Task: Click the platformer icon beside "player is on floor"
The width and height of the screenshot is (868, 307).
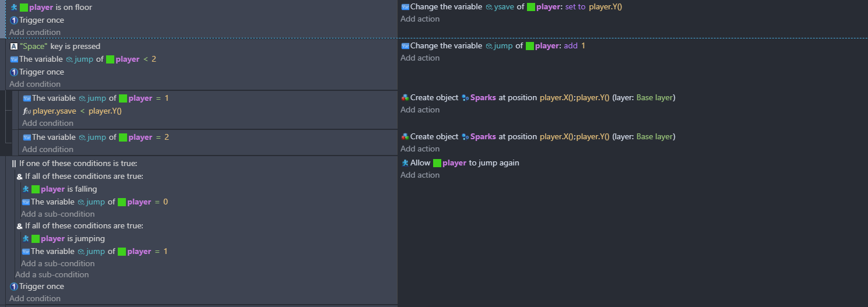Action: click(14, 8)
